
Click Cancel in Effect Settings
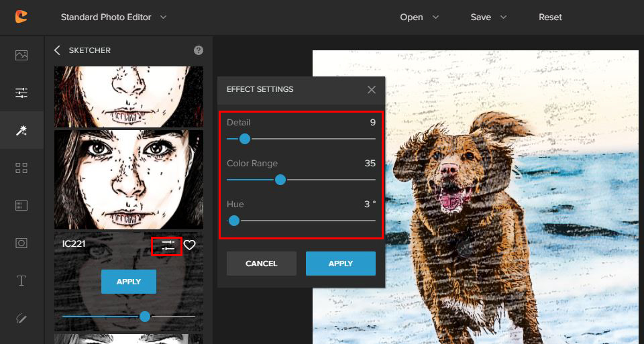261,264
